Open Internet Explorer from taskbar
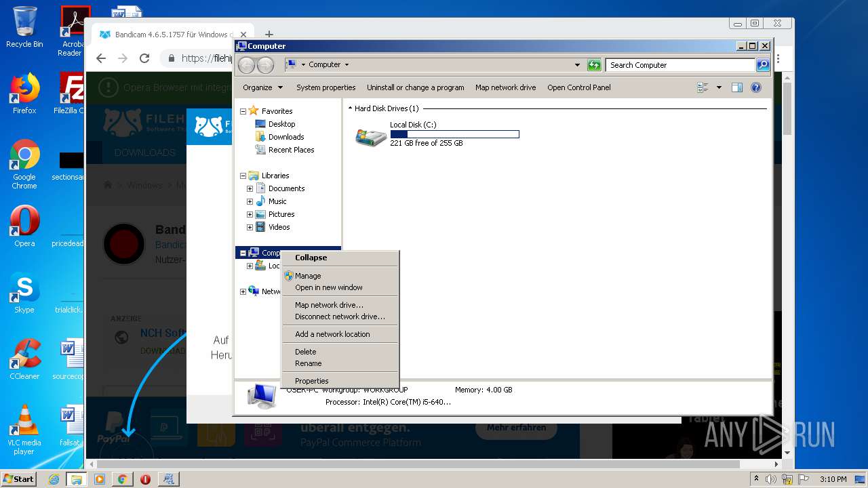This screenshot has width=868, height=488. (x=54, y=479)
